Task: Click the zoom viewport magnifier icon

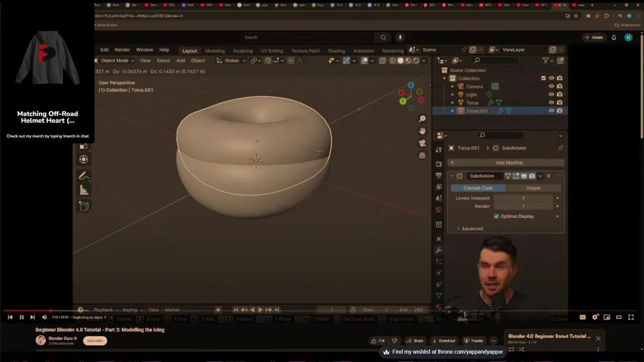Action: [x=422, y=119]
